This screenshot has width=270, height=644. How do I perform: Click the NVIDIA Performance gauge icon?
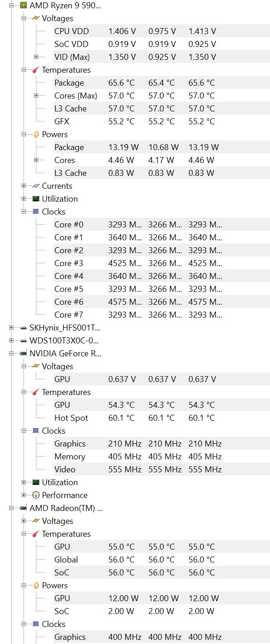pos(36,495)
